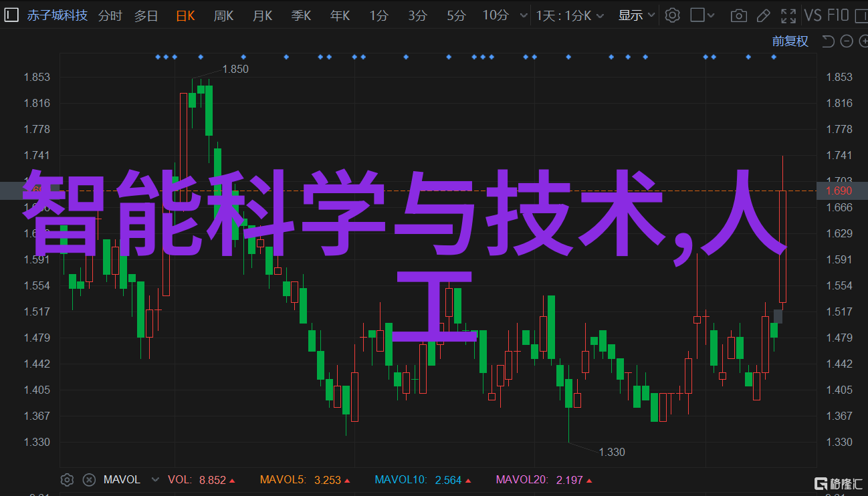Enter fullscreen chart mode

coord(789,15)
